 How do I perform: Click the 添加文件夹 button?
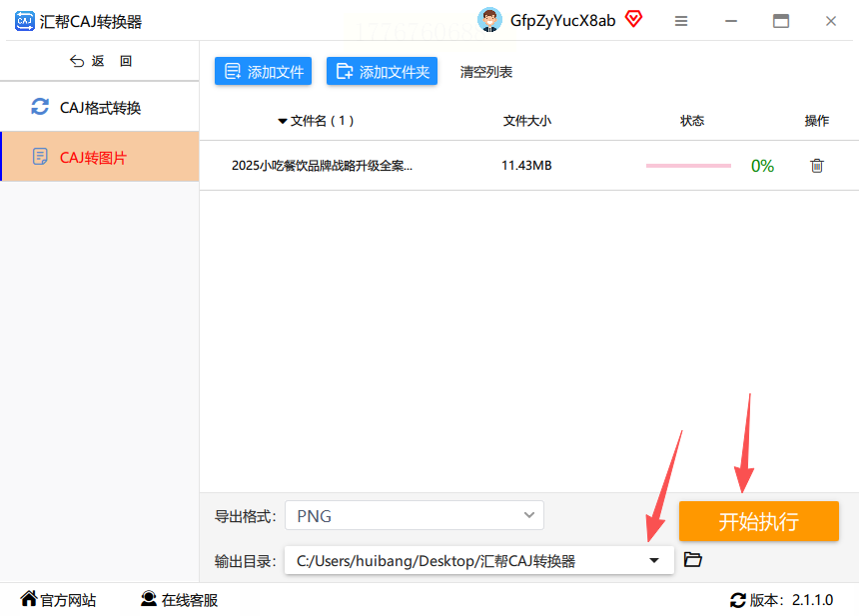click(382, 71)
